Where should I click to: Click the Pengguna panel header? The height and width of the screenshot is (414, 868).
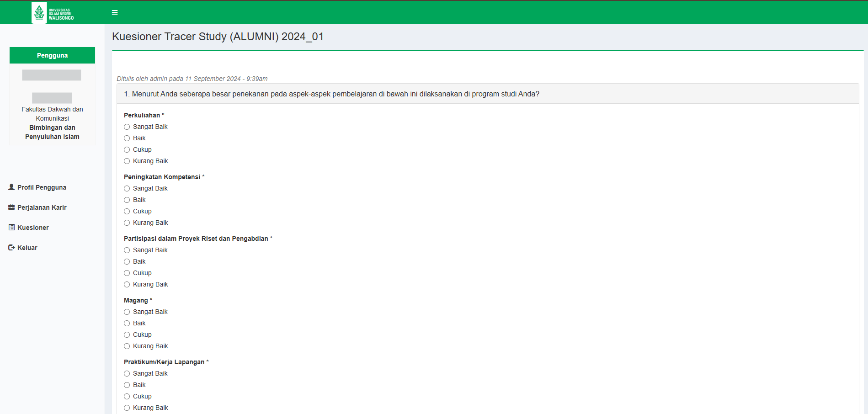[x=52, y=55]
